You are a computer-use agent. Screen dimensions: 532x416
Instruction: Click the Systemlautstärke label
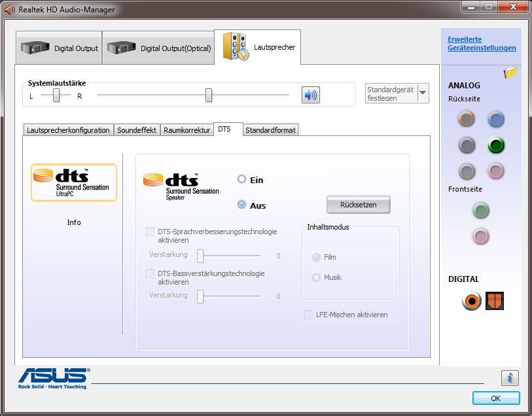point(57,83)
